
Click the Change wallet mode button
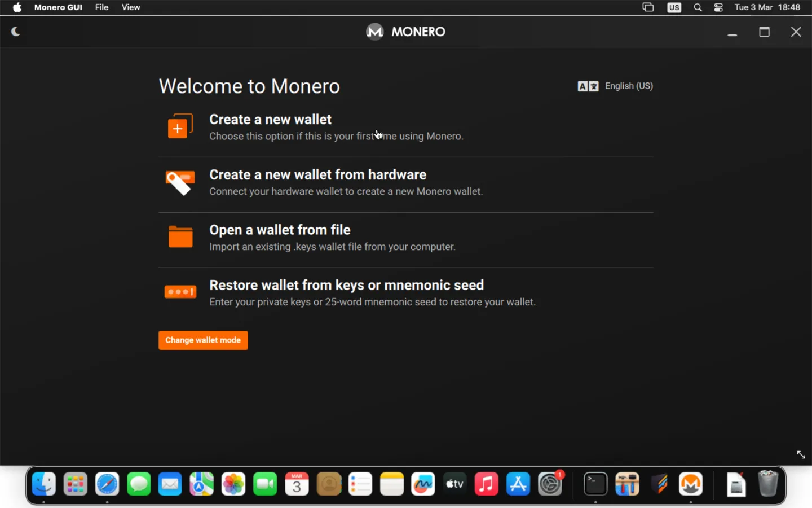click(203, 340)
